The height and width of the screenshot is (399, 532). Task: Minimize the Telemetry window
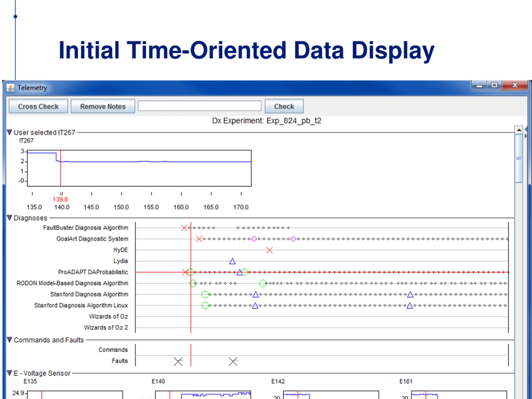coord(479,86)
